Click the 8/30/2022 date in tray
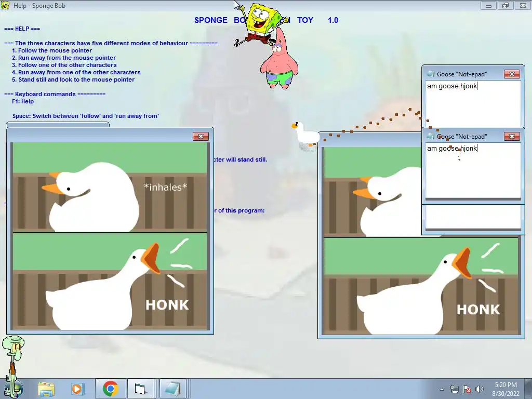532x399 pixels. (x=506, y=394)
